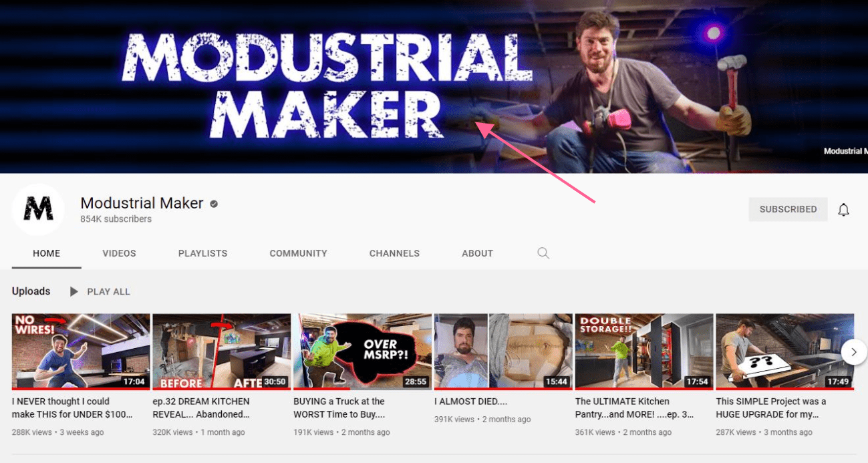Open the 15:44 I ALMOST DIED thumbnail
The width and height of the screenshot is (868, 463).
coord(503,351)
